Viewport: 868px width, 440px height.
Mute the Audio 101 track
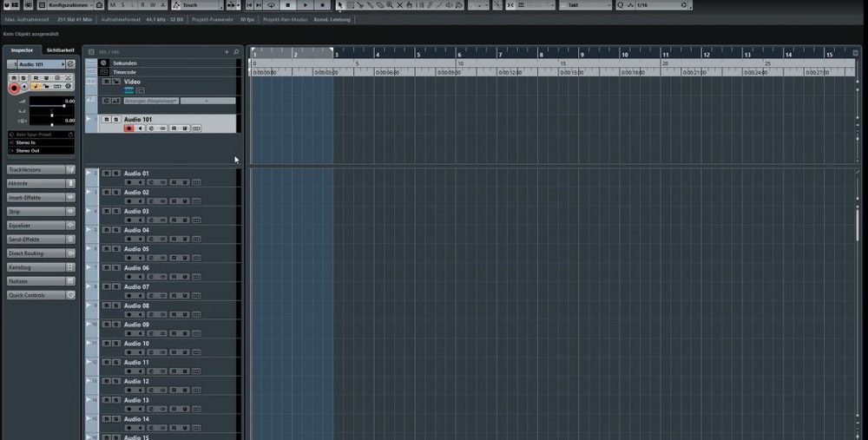pos(106,120)
